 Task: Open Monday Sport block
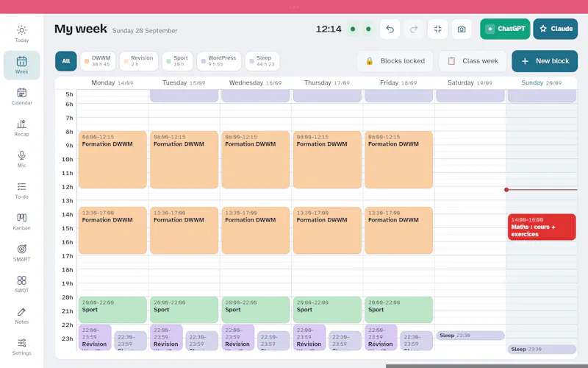(x=112, y=310)
